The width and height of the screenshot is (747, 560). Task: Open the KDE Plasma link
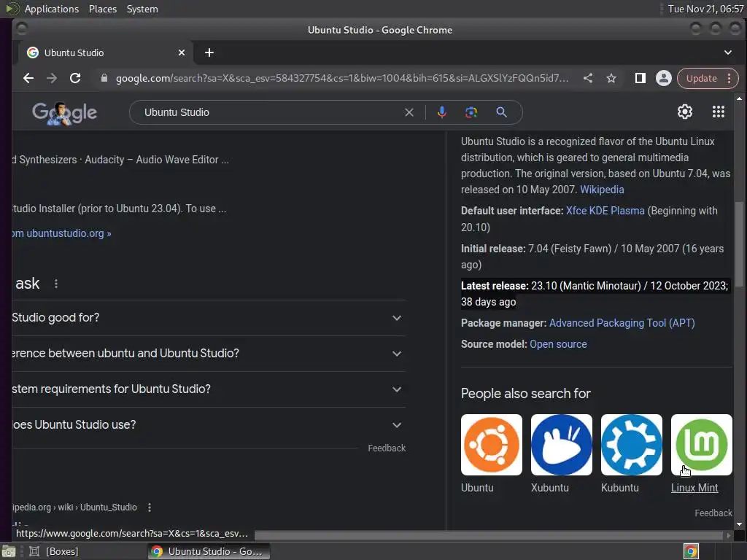click(x=616, y=211)
